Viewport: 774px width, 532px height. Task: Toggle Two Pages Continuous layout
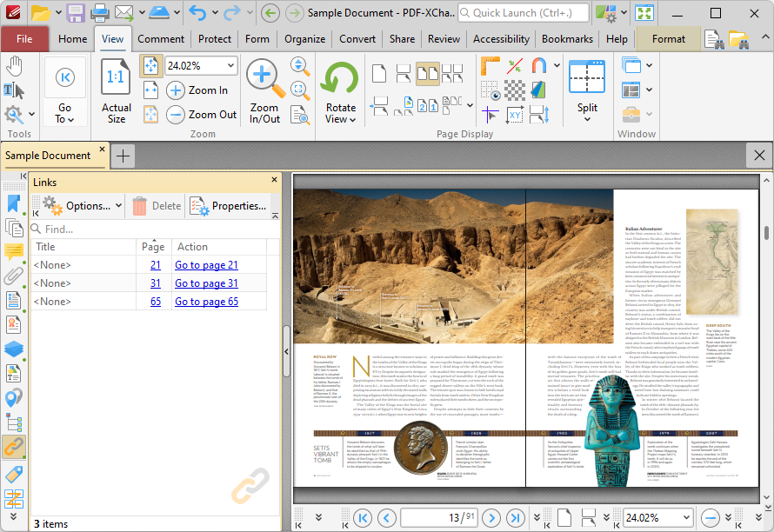coord(452,74)
